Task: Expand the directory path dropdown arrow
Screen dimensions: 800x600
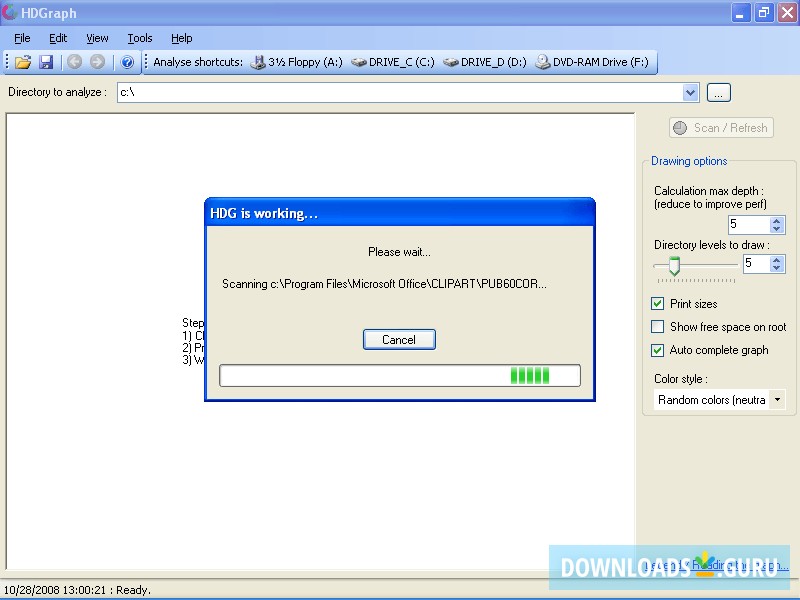Action: [690, 92]
